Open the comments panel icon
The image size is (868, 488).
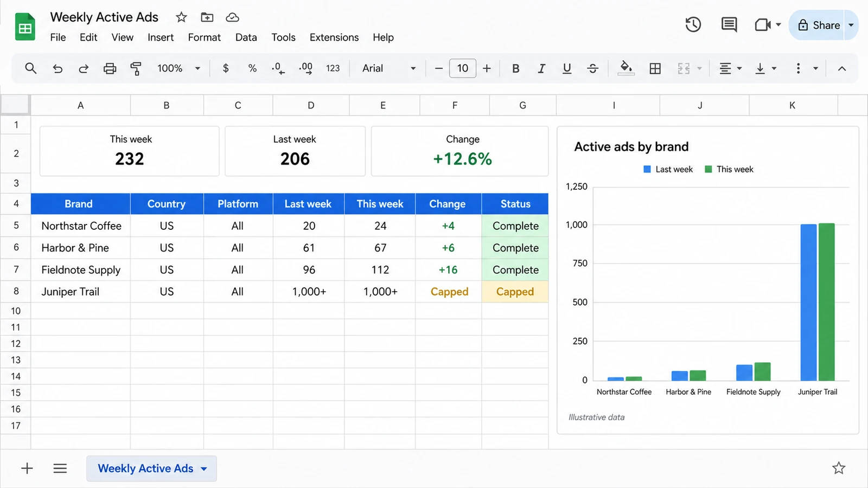[x=729, y=25]
